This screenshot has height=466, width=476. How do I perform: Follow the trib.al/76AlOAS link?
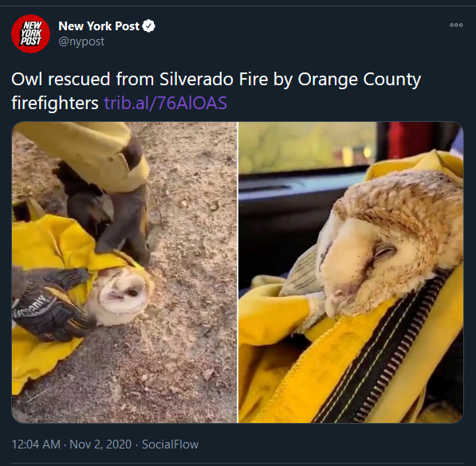[166, 103]
